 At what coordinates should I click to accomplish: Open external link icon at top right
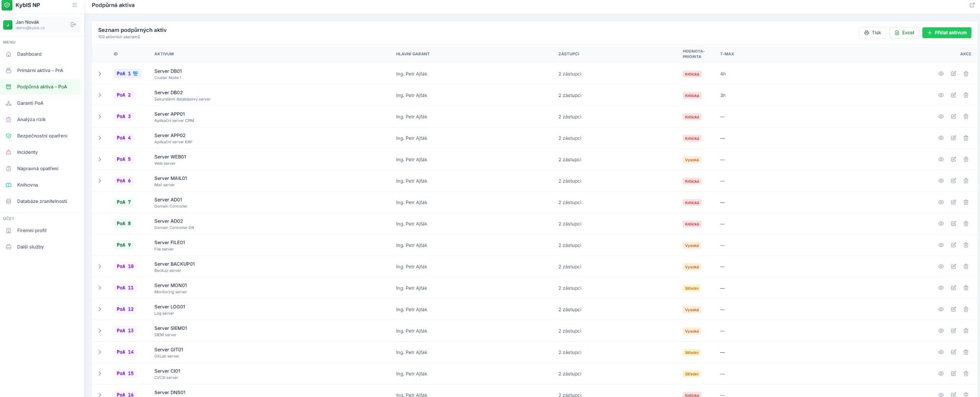click(x=972, y=5)
